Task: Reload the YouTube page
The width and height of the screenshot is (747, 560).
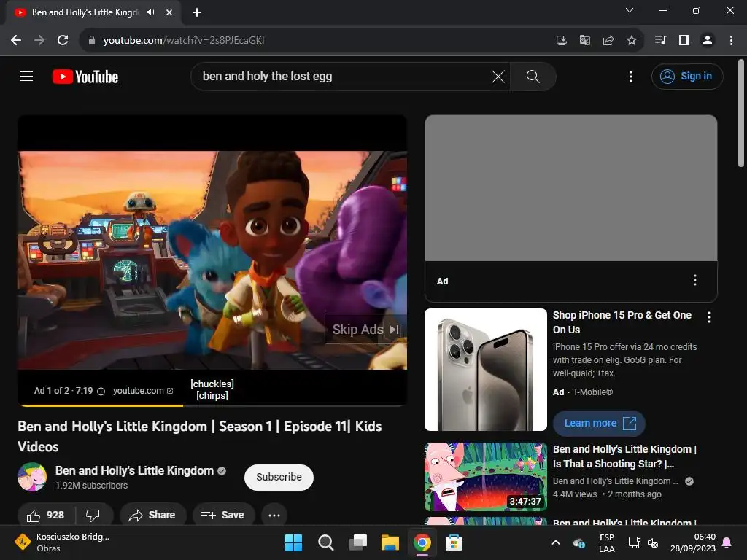Action: 63,41
